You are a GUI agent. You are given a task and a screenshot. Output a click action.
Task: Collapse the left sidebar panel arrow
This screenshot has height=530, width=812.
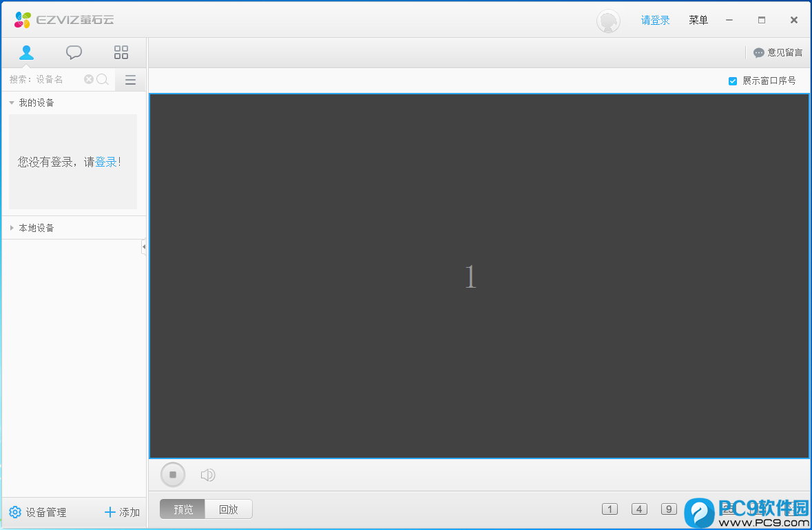coord(144,247)
